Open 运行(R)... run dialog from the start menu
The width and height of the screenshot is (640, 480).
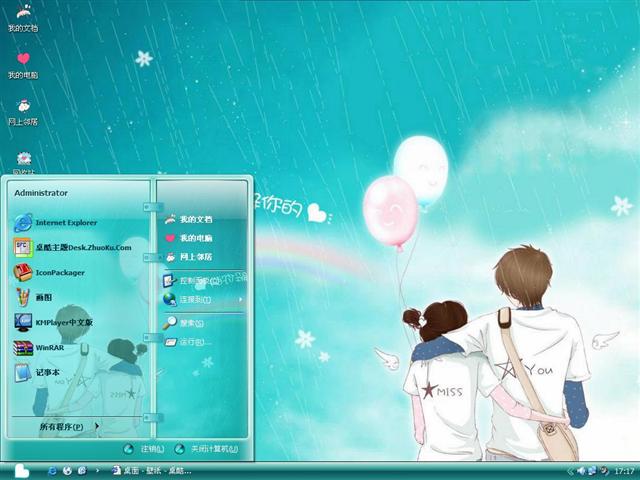(x=188, y=342)
